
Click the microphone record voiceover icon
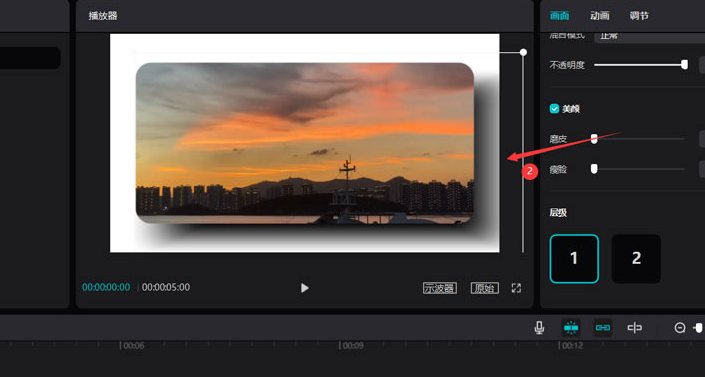click(x=539, y=328)
